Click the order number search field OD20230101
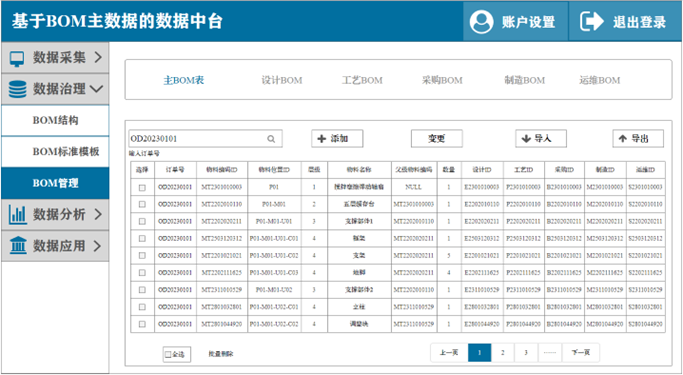This screenshot has height=375, width=683. click(205, 139)
